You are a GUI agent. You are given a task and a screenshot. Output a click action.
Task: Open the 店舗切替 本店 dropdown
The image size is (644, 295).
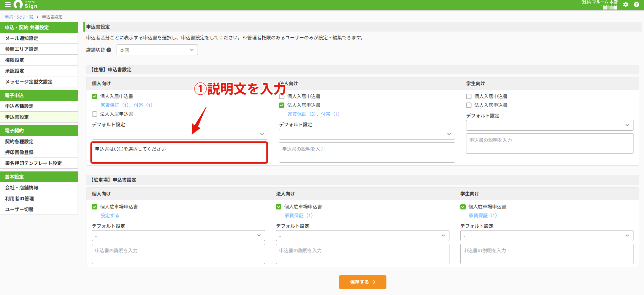point(157,50)
